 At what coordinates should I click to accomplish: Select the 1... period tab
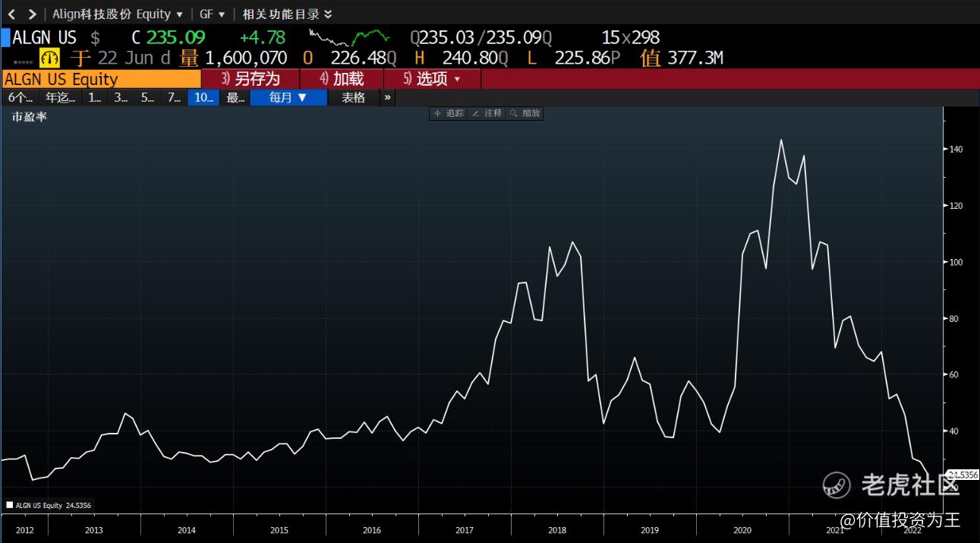point(94,97)
